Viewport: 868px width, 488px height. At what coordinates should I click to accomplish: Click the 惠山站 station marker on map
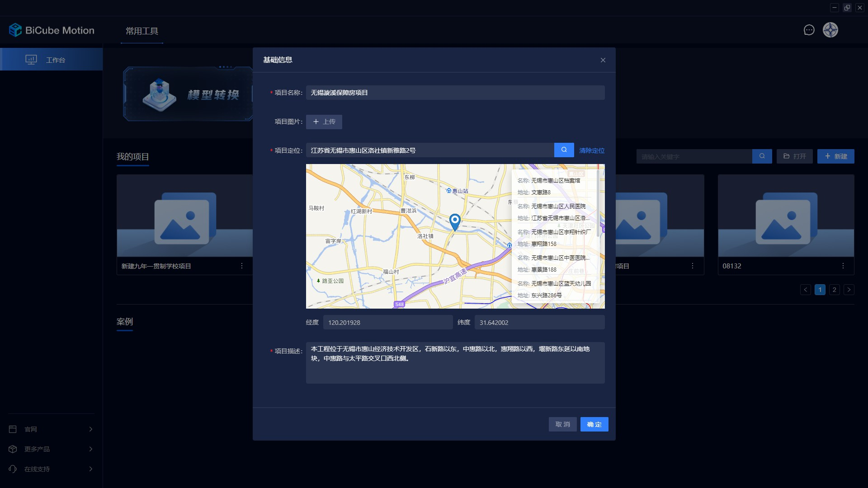(448, 191)
